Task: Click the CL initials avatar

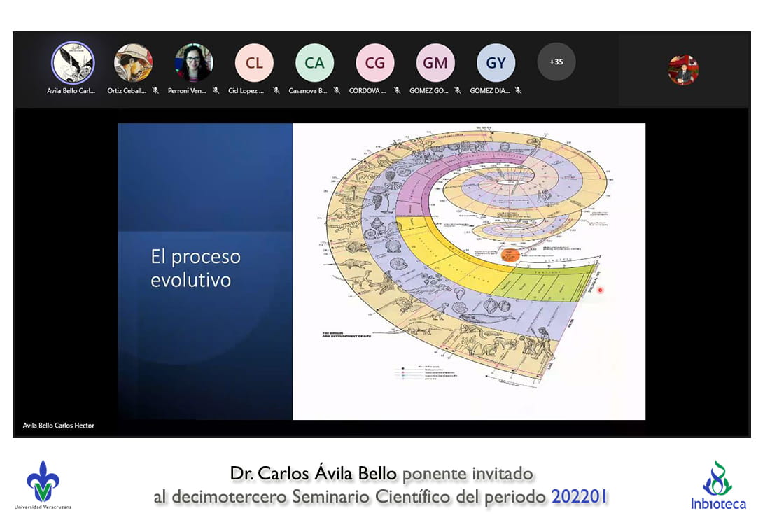Action: click(x=254, y=63)
